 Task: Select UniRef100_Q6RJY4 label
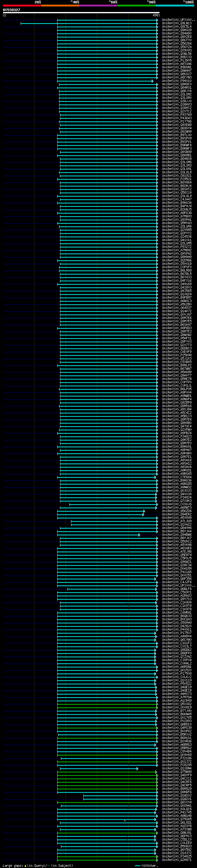click(x=177, y=91)
